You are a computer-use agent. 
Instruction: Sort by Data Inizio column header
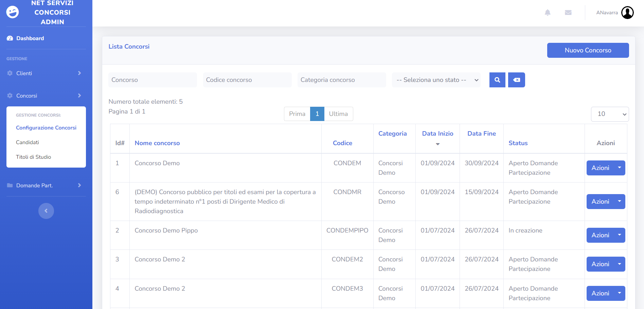[x=438, y=134]
